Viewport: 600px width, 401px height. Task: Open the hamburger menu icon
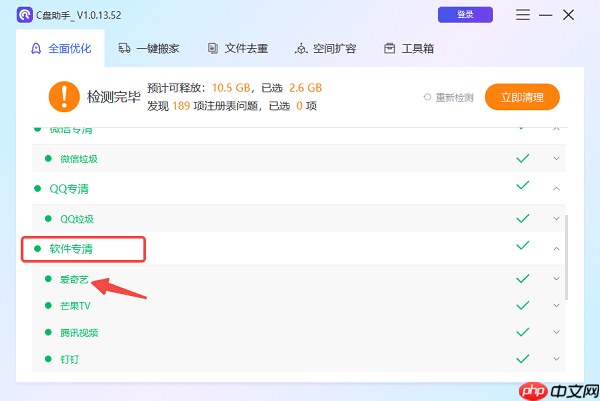pos(523,15)
